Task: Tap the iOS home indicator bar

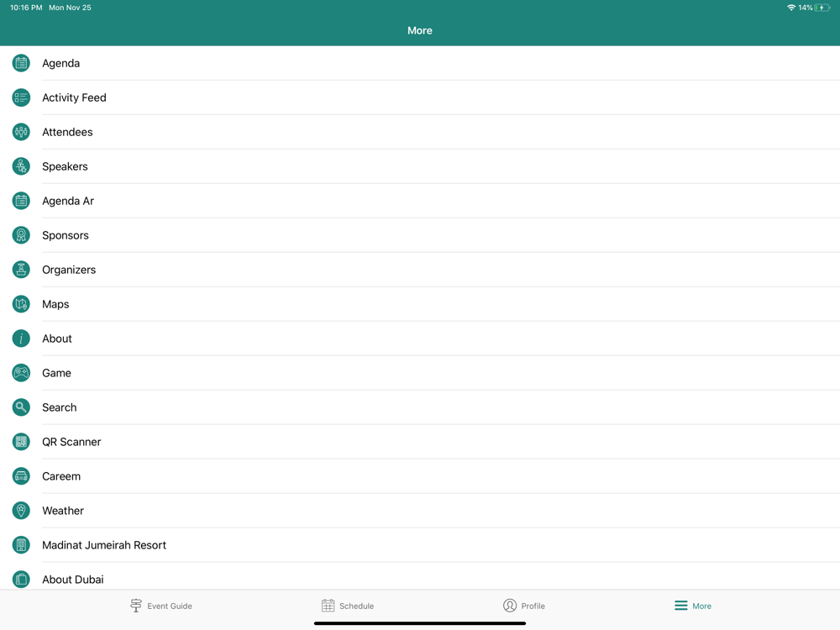Action: point(420,623)
